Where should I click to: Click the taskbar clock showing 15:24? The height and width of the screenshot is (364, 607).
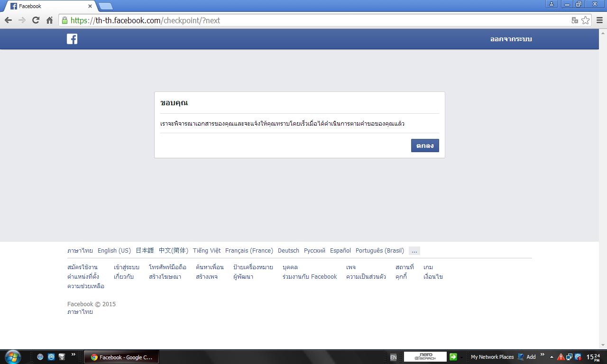tap(593, 357)
